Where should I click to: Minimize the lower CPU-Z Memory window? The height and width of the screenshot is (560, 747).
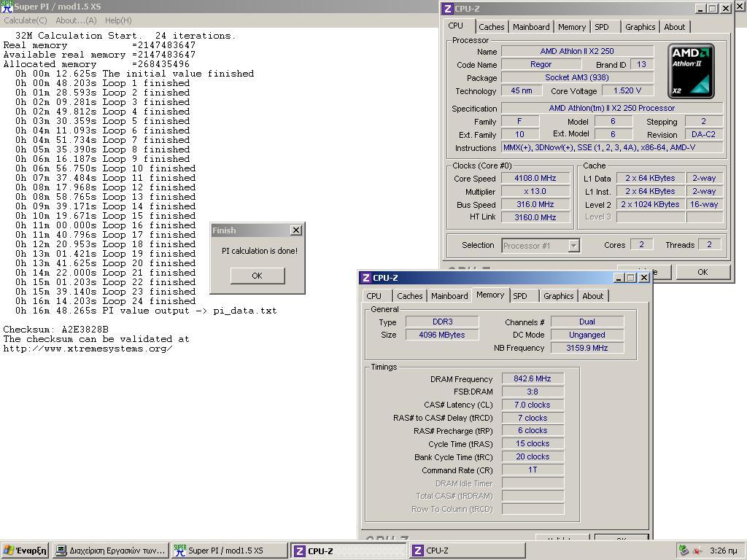[x=619, y=277]
